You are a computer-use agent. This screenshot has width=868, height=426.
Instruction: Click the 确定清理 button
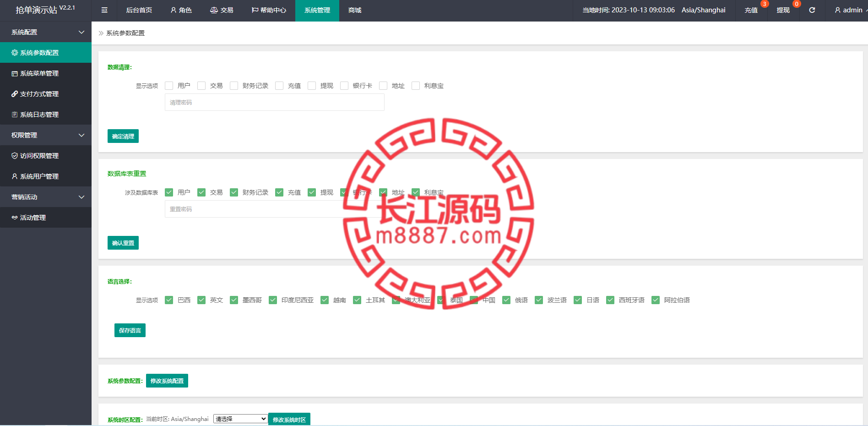tap(123, 136)
